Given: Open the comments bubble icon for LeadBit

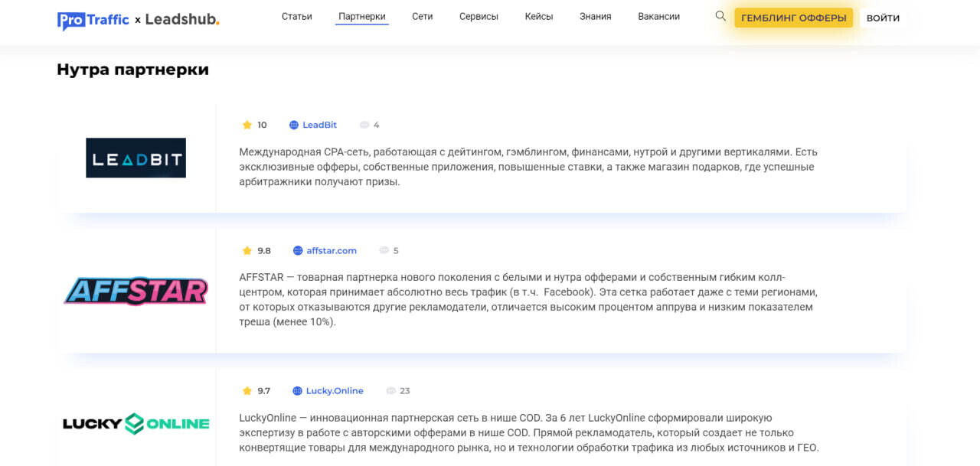Looking at the screenshot, I should point(364,125).
